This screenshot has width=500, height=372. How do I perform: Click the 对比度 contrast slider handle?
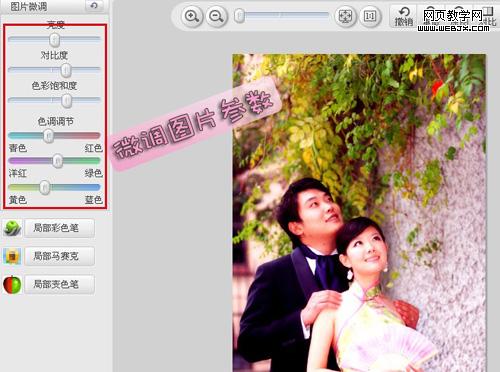click(x=66, y=70)
